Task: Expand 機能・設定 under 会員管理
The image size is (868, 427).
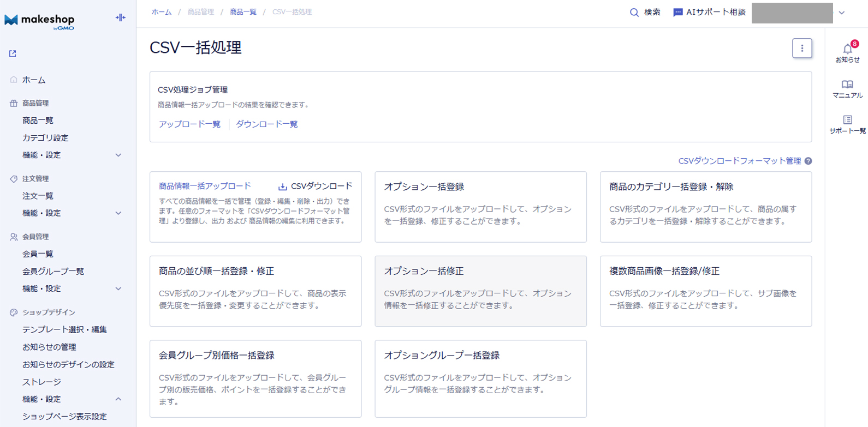Action: coord(118,289)
